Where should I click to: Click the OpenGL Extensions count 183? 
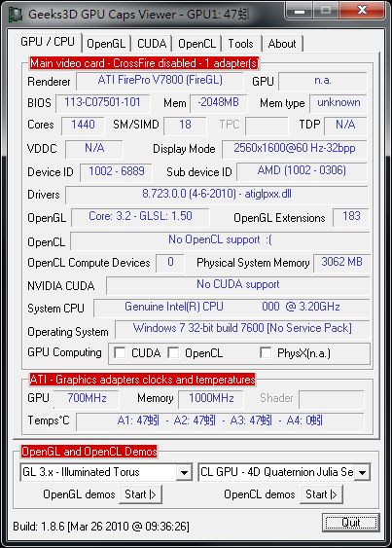point(351,217)
